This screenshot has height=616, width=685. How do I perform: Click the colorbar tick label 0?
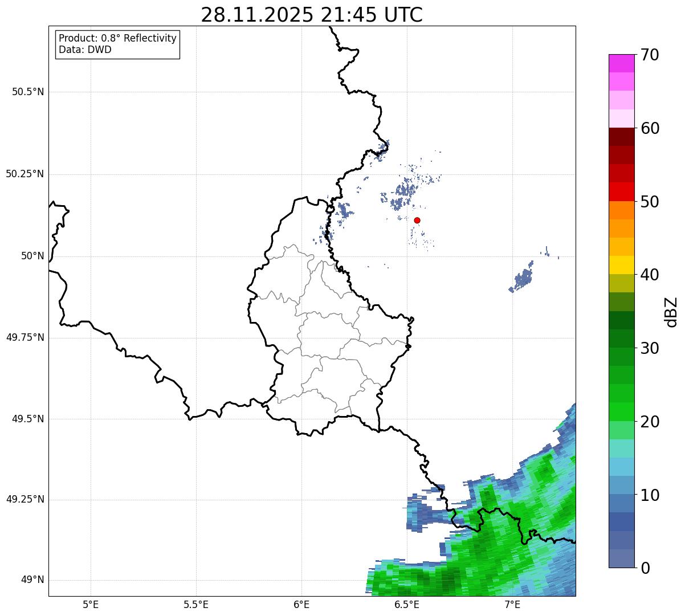(x=645, y=568)
